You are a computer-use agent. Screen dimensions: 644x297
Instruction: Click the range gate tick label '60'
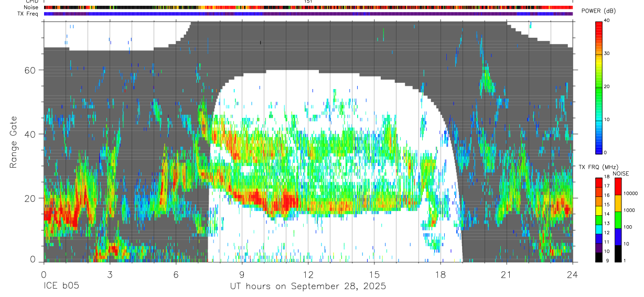point(31,70)
